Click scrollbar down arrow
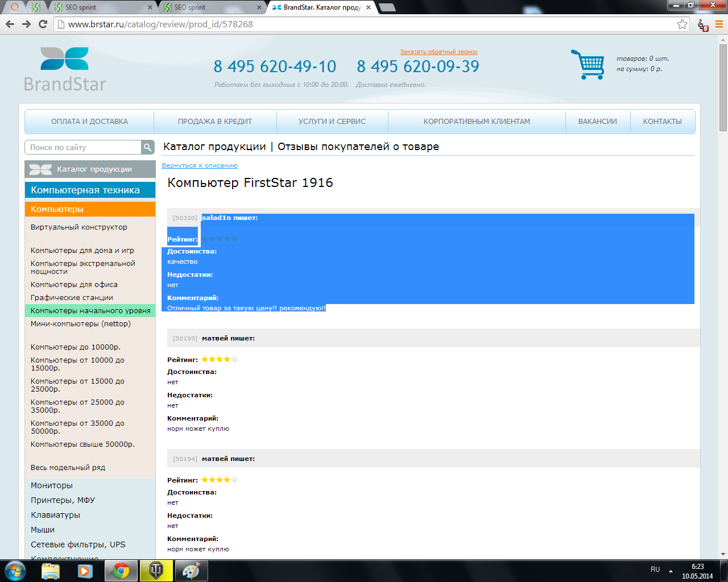 click(x=723, y=554)
